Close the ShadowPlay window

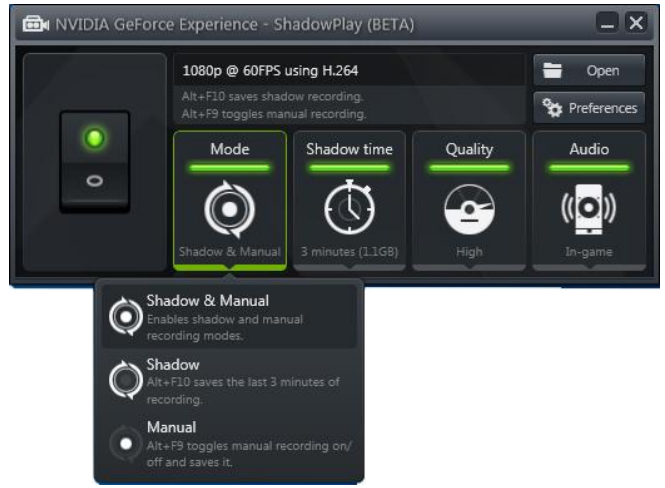[x=636, y=23]
